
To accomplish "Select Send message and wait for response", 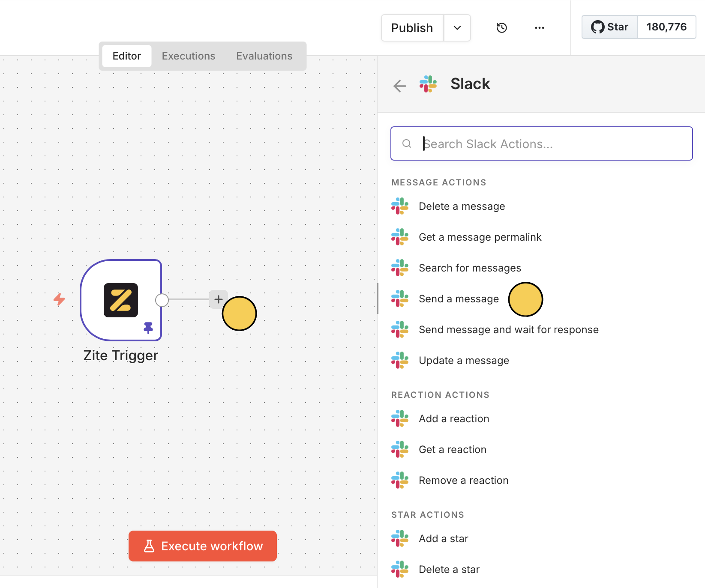I will pos(509,330).
